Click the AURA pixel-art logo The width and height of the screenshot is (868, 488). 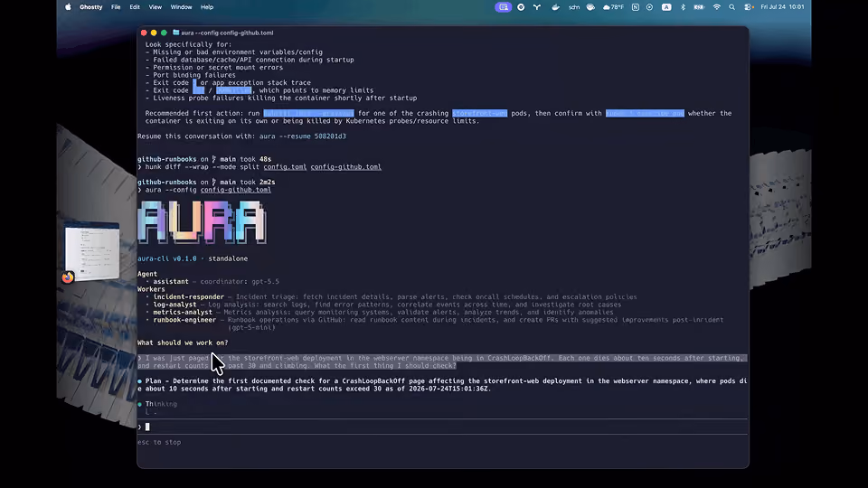click(202, 222)
